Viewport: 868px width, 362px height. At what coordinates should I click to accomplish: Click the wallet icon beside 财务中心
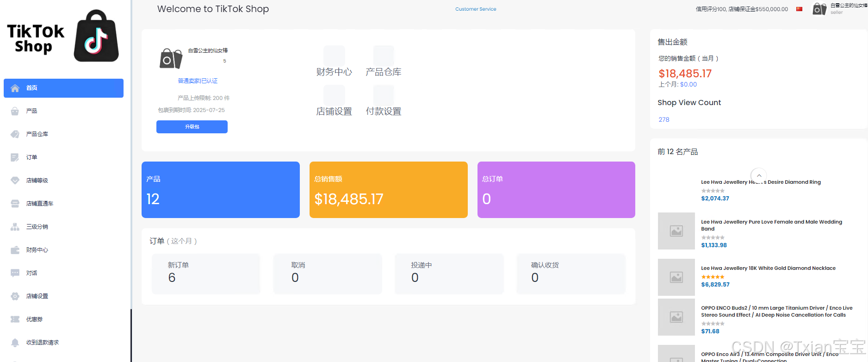(15, 250)
